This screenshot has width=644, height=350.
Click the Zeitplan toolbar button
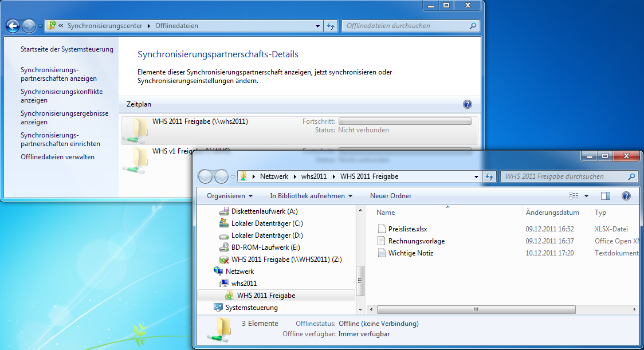[x=139, y=104]
